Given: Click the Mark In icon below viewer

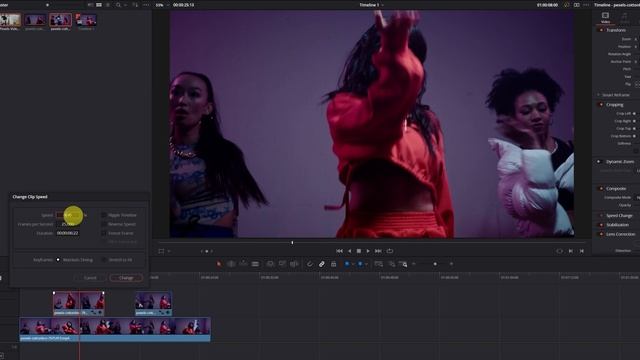Looking at the screenshot, I should [x=571, y=251].
